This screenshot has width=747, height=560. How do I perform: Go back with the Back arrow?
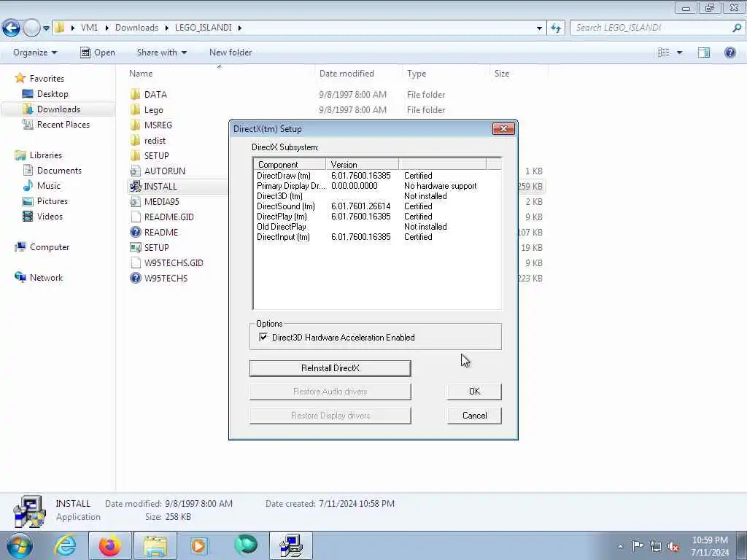pyautogui.click(x=11, y=28)
